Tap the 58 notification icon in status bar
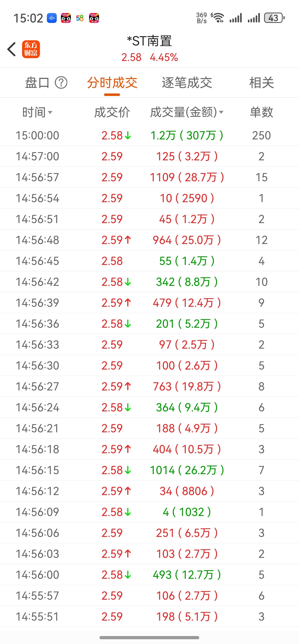The image size is (299, 644). click(x=80, y=18)
